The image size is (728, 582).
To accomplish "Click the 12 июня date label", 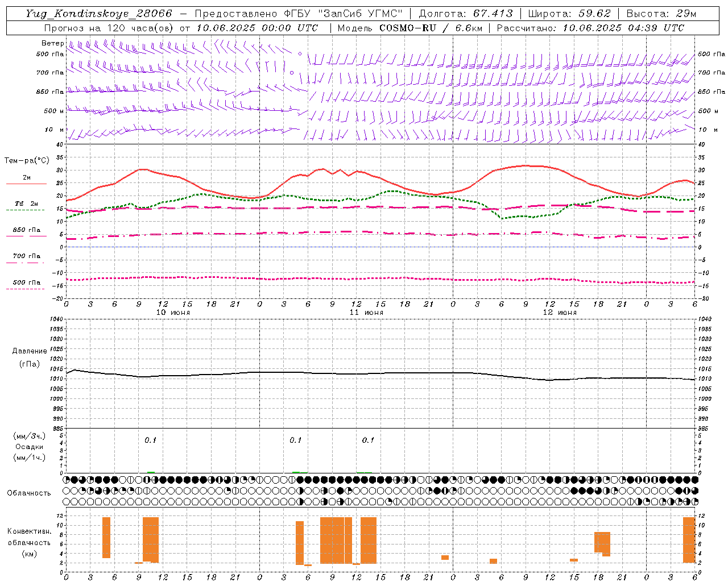I will 560,312.
